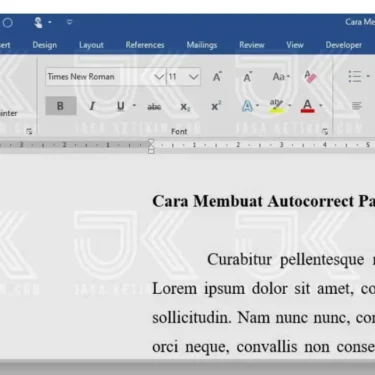This screenshot has width=375, height=375.
Task: Click the left indent ruler marker
Action: pos(151,151)
